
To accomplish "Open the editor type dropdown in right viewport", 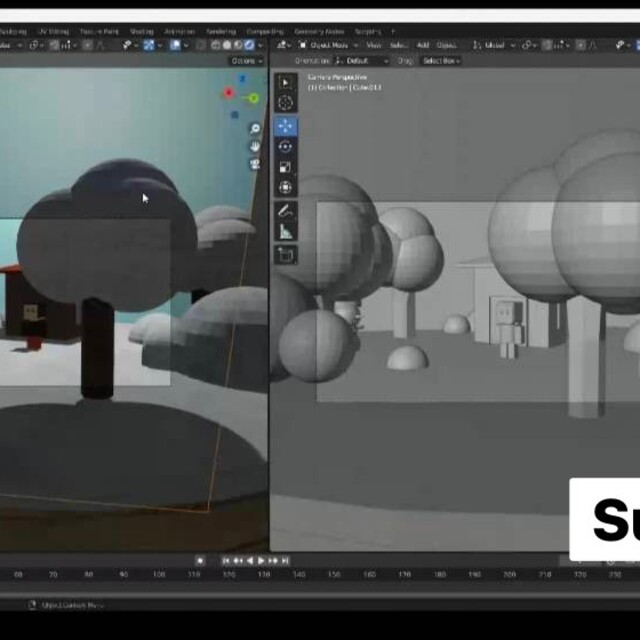I will pyautogui.click(x=284, y=45).
